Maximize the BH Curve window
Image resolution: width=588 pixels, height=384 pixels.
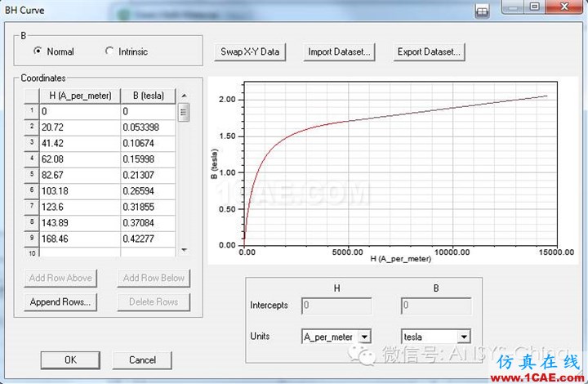[535, 7]
